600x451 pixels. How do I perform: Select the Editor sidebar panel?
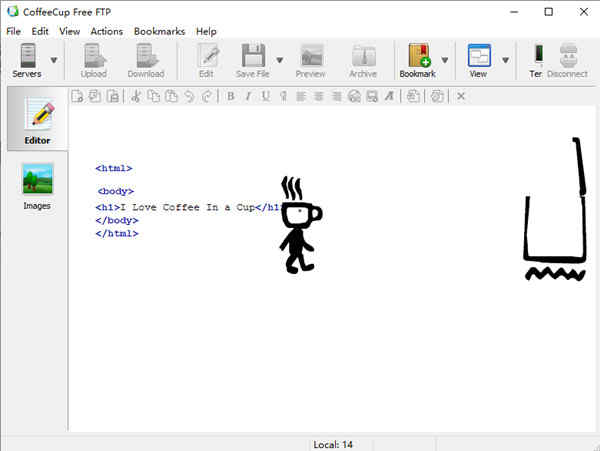pyautogui.click(x=37, y=119)
